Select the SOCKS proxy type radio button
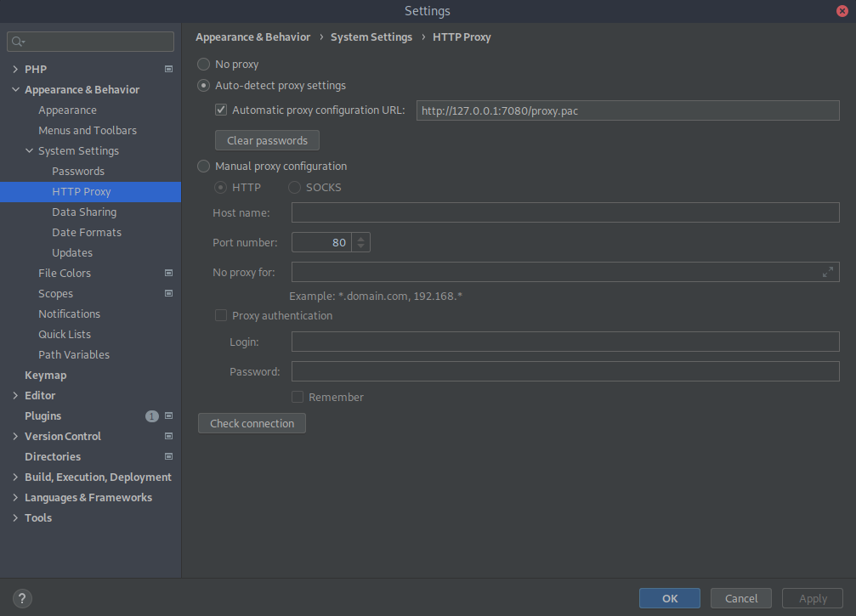This screenshot has height=616, width=856. click(x=294, y=188)
